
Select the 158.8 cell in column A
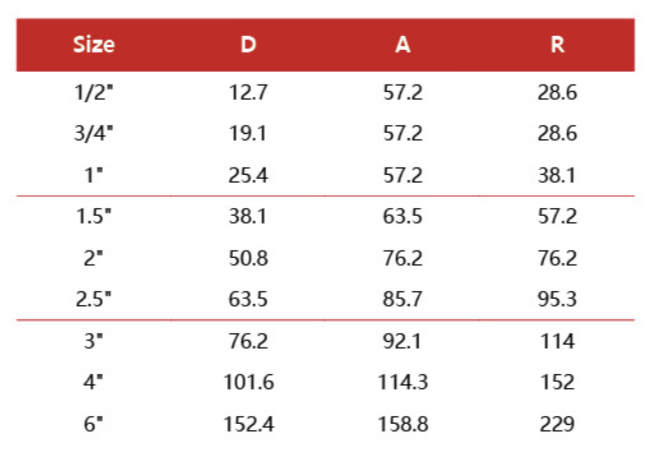pos(403,425)
